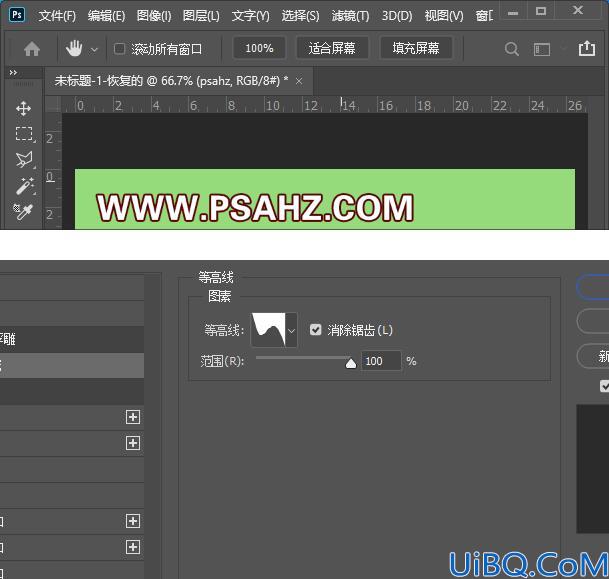Screen dimensions: 609x579
Task: Click the Home icon in options bar
Action: [x=32, y=49]
